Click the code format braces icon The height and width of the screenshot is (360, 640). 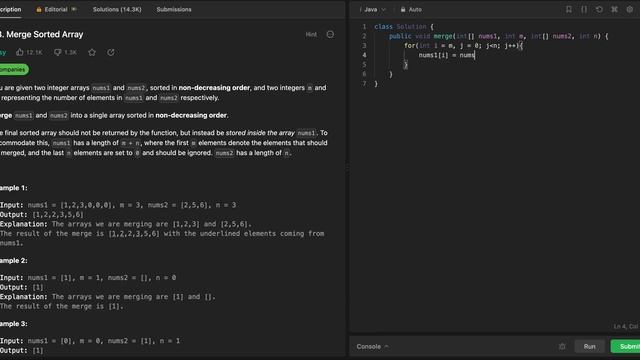[x=584, y=9]
